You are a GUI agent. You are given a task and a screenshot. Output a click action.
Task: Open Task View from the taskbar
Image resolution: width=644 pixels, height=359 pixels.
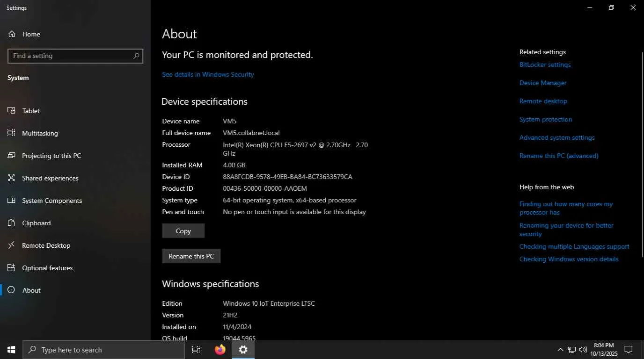point(196,350)
